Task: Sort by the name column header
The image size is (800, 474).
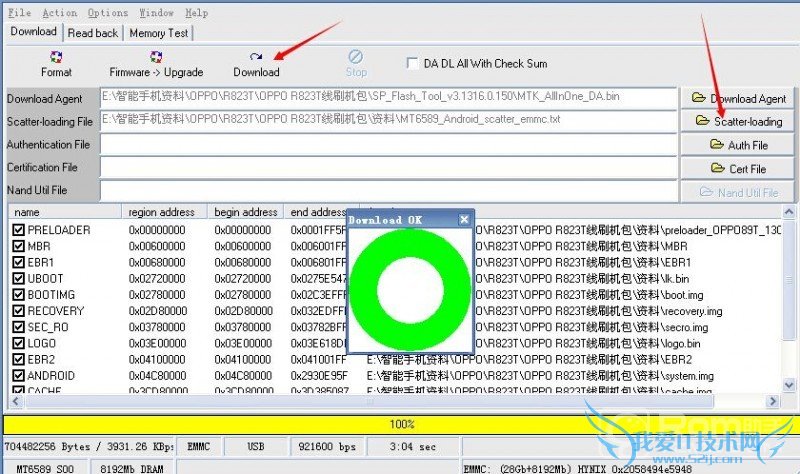Action: coord(65,212)
